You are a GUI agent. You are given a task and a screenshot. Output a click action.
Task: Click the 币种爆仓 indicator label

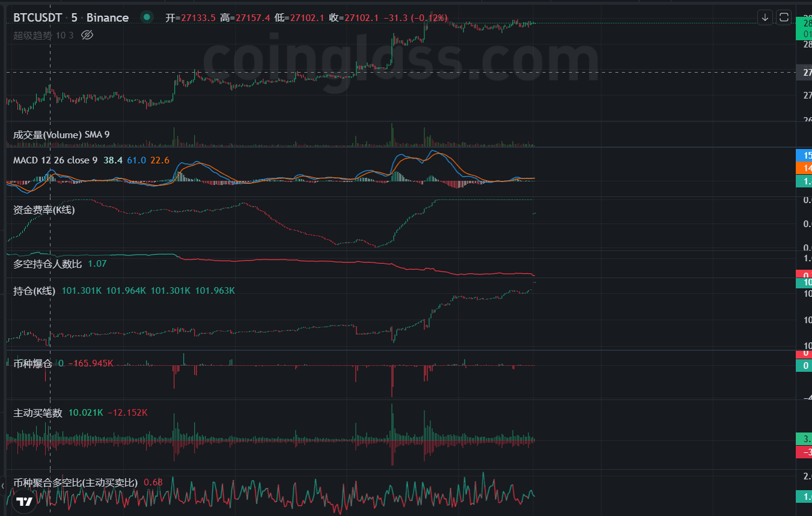coord(32,363)
